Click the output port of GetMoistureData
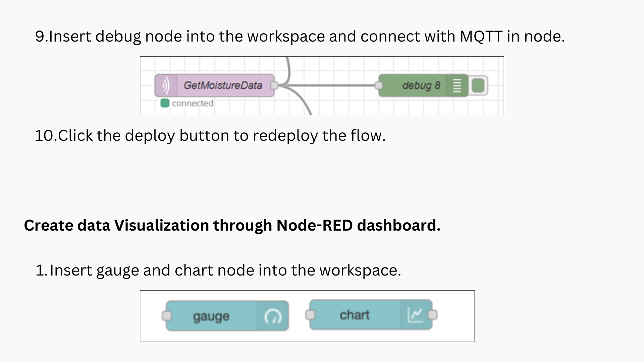 pos(274,85)
